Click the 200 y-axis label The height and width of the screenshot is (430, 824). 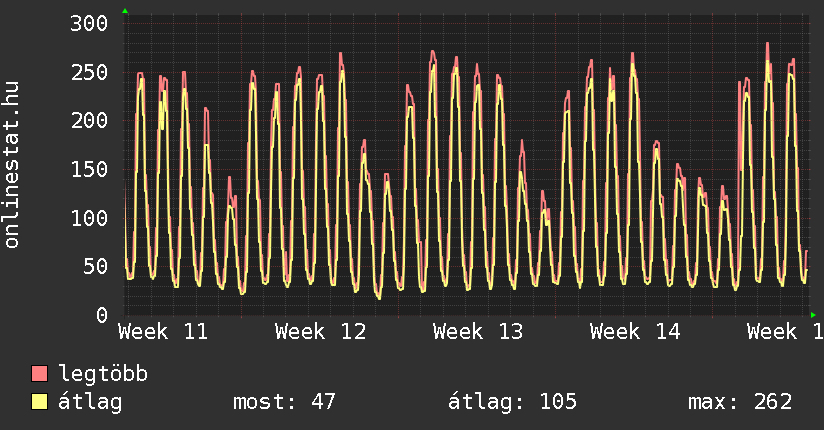(88, 121)
